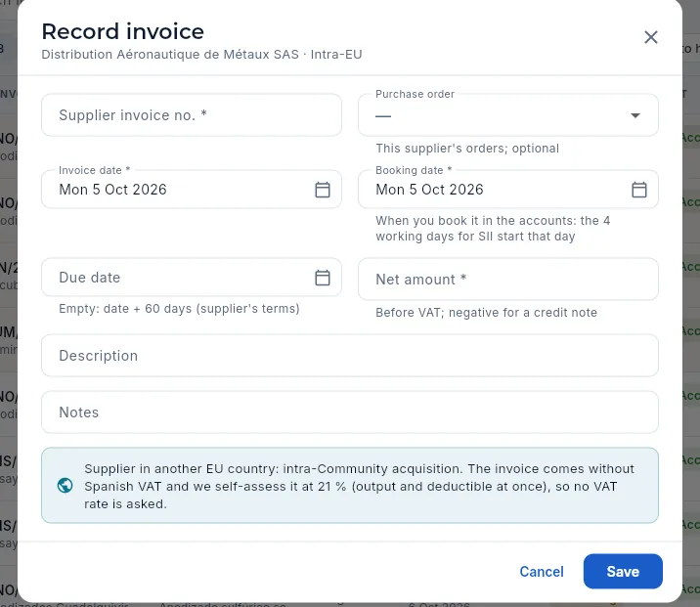Cancel the invoice recording
700x607 pixels.
click(x=542, y=571)
